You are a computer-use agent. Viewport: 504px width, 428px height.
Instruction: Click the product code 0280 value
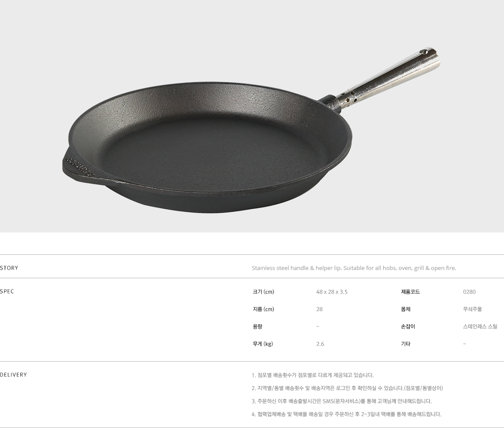click(469, 292)
